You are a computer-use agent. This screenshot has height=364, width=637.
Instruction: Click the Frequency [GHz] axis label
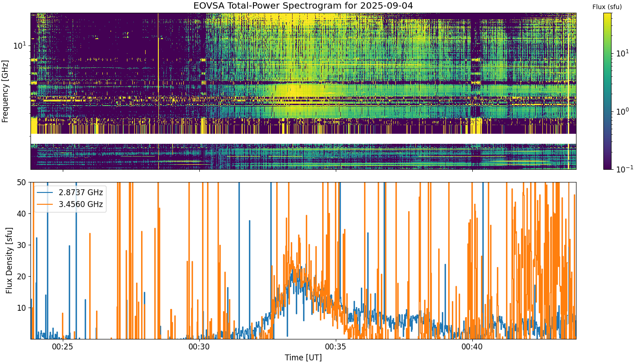5,91
